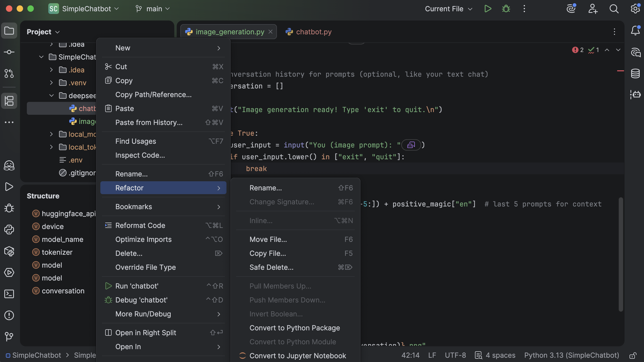Expand the .venv folder
The image size is (644, 362).
51,83
